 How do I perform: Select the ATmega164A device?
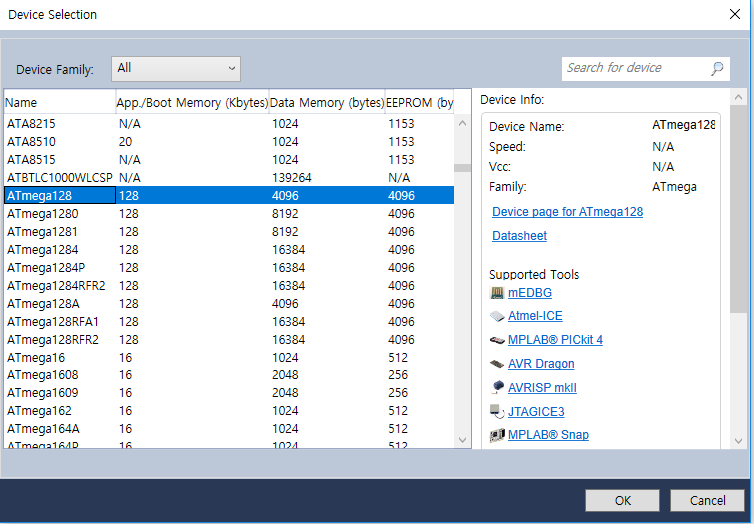tap(229, 429)
